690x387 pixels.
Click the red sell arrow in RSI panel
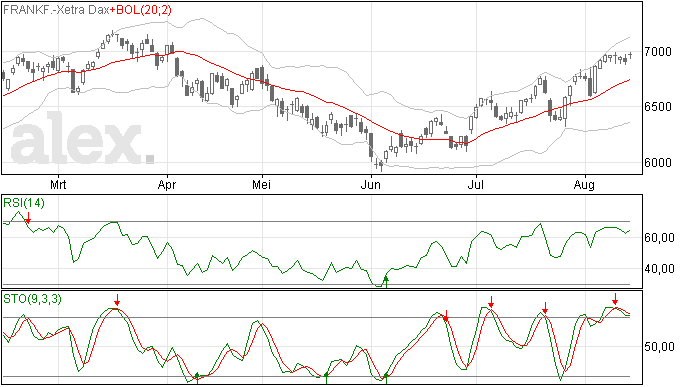[28, 218]
